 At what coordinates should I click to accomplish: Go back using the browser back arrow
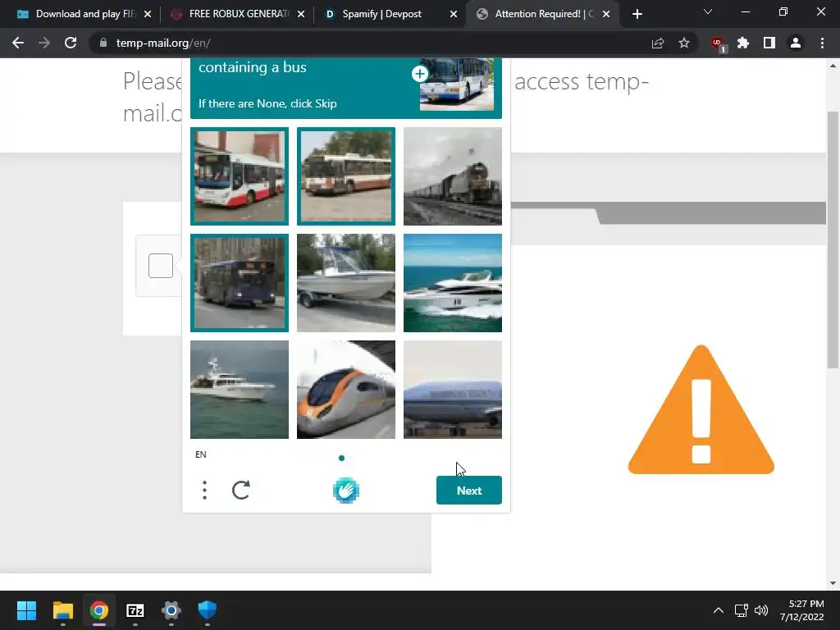[18, 43]
